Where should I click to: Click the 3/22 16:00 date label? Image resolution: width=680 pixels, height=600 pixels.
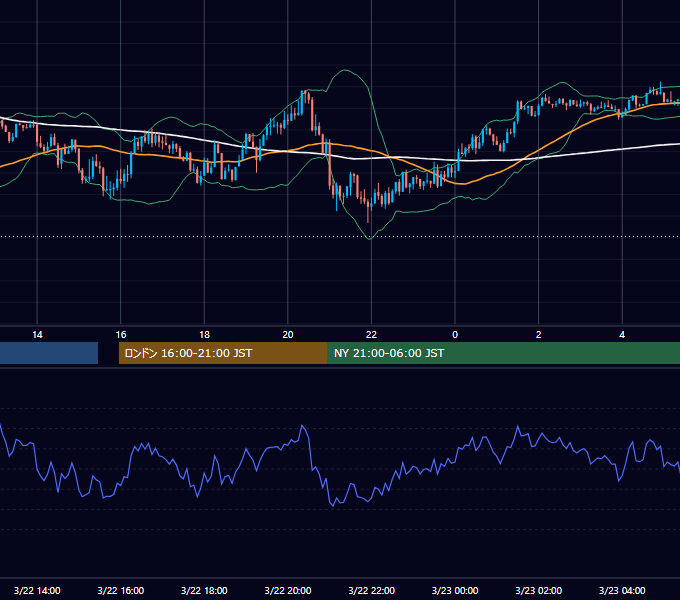point(121,590)
